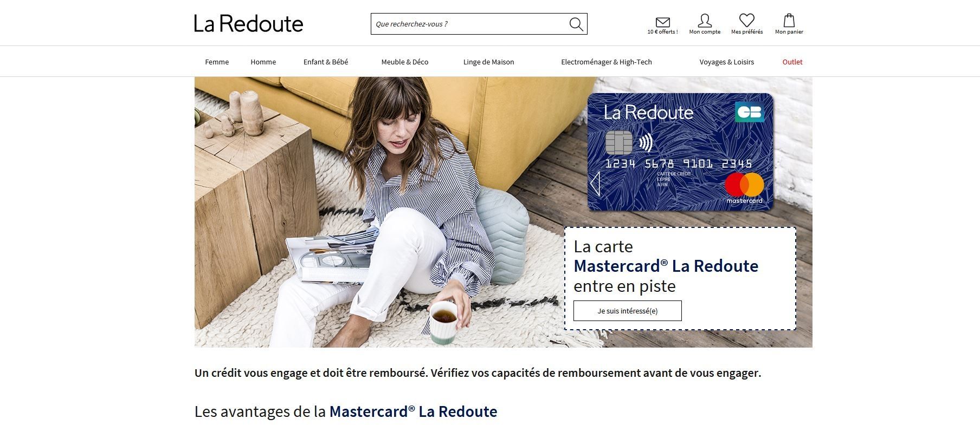The width and height of the screenshot is (980, 425).
Task: Click the Mastercard La Redoute banner heading
Action: pos(666,266)
